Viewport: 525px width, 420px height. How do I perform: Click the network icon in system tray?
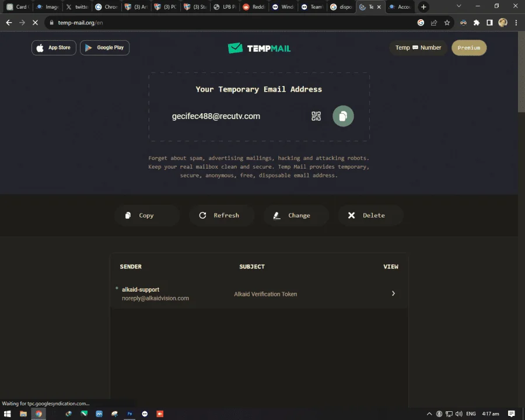(449, 414)
